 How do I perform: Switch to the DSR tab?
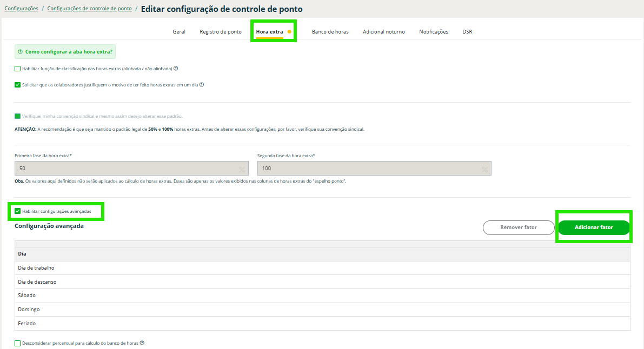[467, 32]
